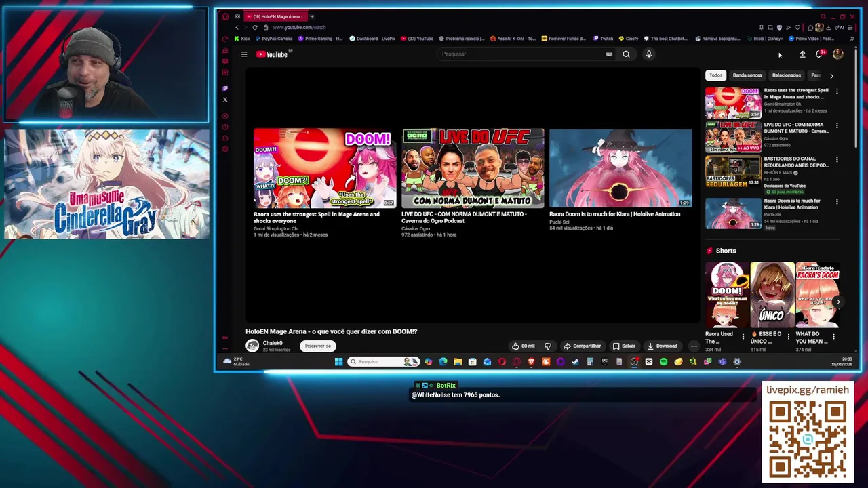Open sidebar LIVE DO UFC thumbnail
Screen dimensions: 868x488
[733, 138]
